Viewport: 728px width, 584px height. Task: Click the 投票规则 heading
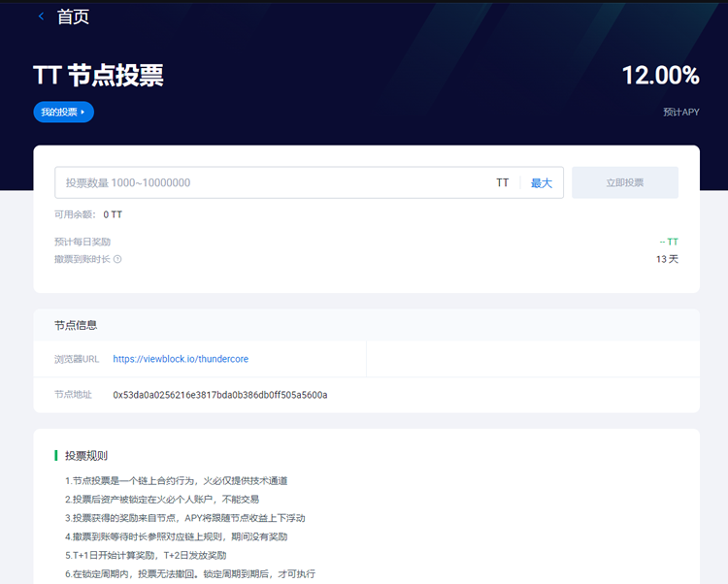(x=86, y=456)
